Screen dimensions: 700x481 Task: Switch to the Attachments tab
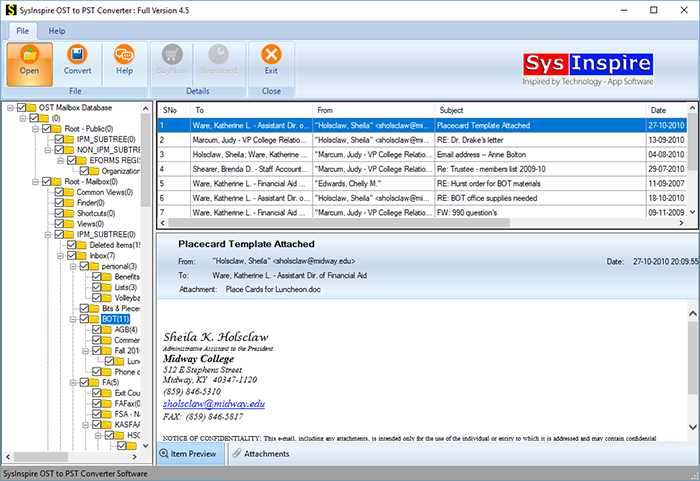pos(261,453)
